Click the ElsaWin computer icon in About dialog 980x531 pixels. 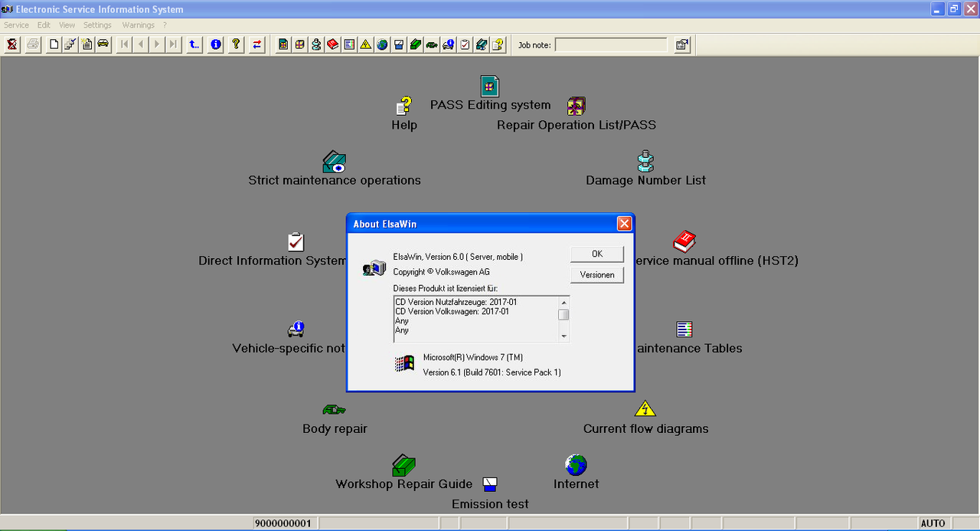tap(374, 267)
